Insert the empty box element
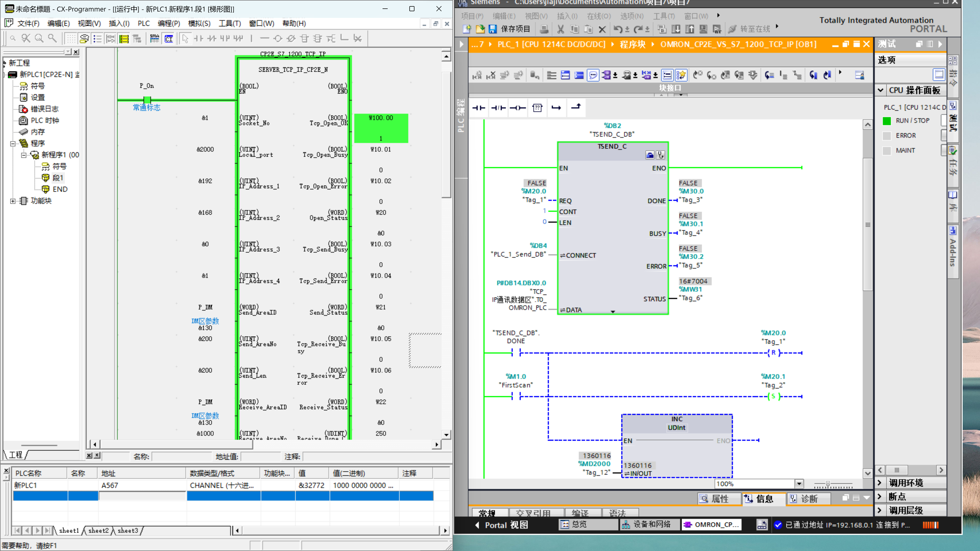The height and width of the screenshot is (551, 980). point(537,108)
